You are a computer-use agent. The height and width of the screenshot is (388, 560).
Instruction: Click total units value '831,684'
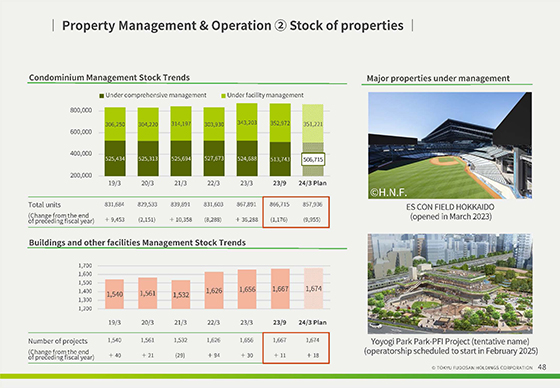point(114,204)
